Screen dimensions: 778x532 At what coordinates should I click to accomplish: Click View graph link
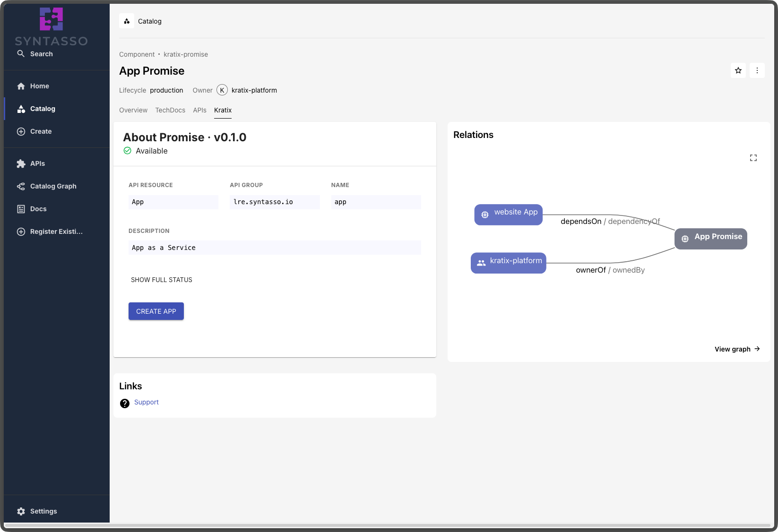(737, 349)
